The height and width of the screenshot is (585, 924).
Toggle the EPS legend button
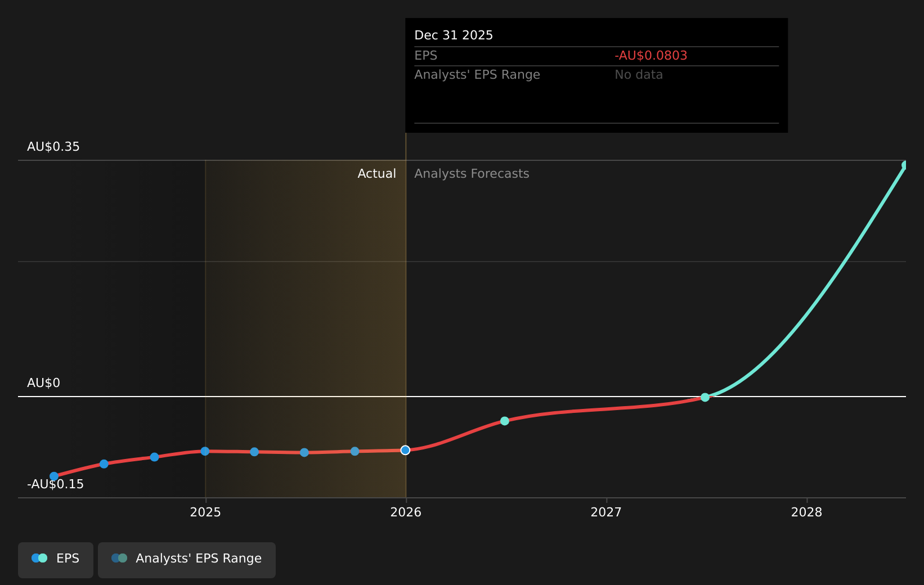[x=56, y=560]
